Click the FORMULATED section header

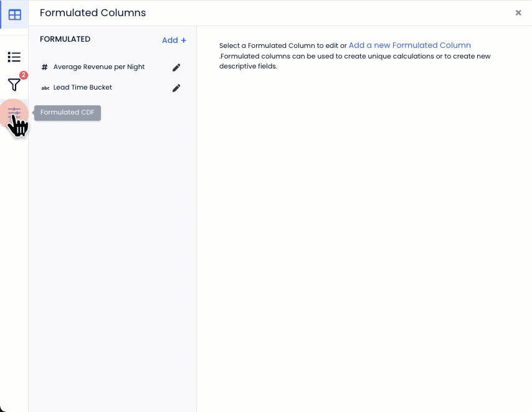point(65,39)
